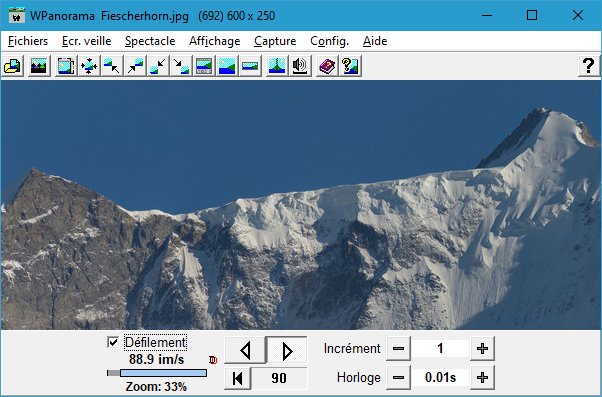Click the wide short landscape icon
This screenshot has width=602, height=397.
(250, 66)
